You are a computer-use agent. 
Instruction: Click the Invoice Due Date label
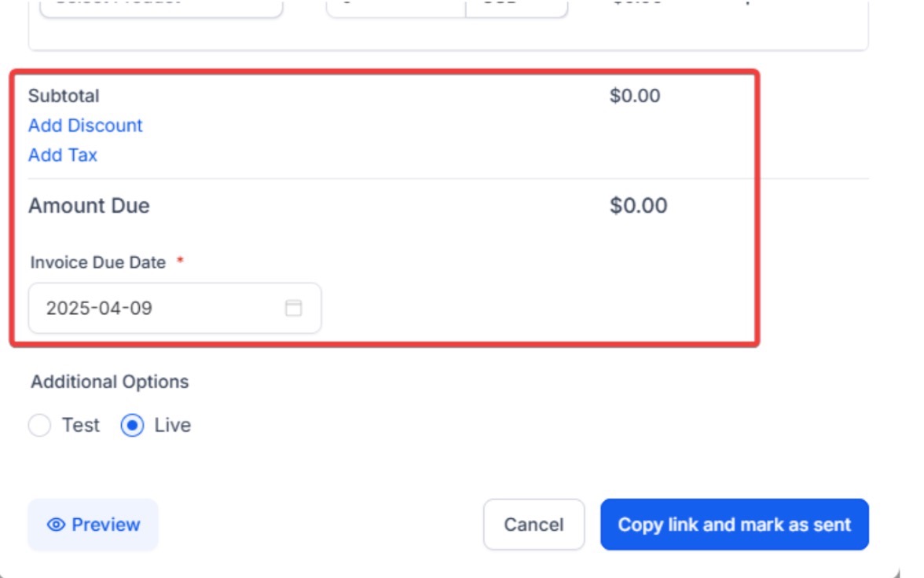[x=98, y=262]
